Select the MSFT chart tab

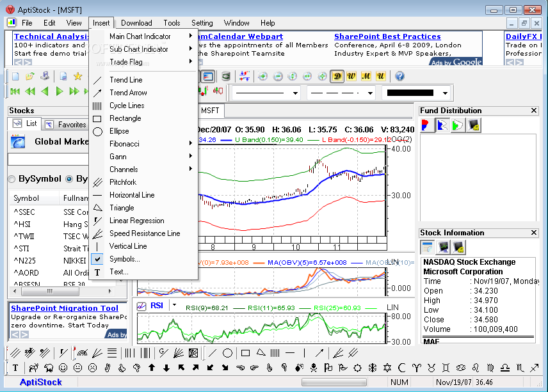click(210, 111)
